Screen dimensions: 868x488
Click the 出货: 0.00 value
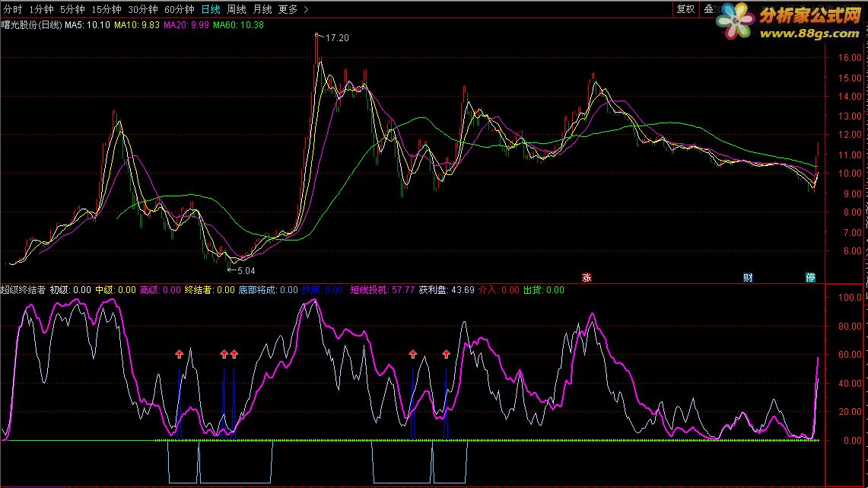point(544,290)
